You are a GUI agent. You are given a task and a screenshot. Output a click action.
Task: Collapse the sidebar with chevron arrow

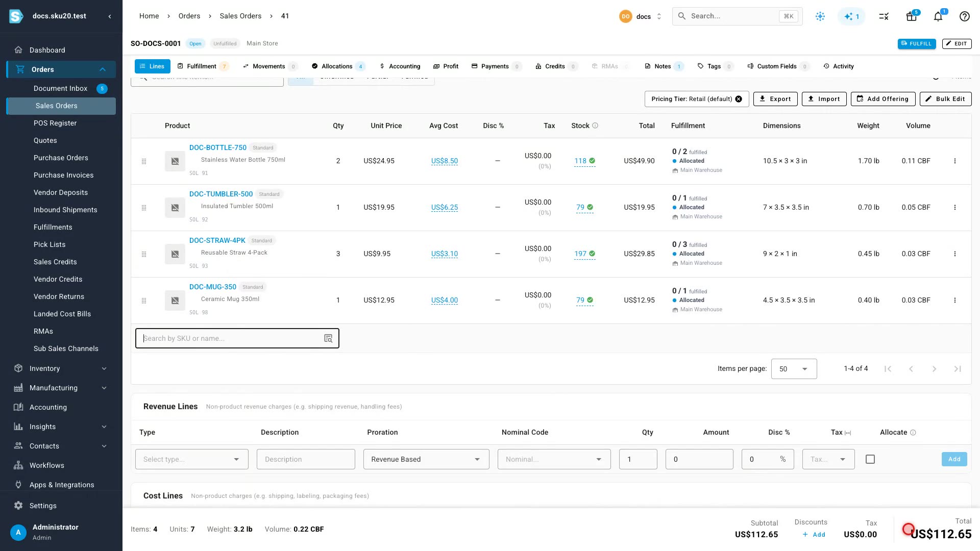pos(109,16)
